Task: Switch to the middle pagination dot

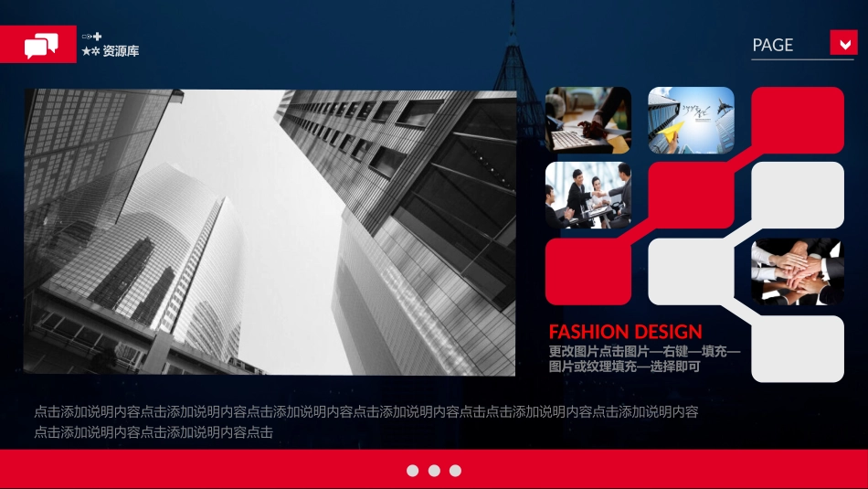Action: point(434,471)
